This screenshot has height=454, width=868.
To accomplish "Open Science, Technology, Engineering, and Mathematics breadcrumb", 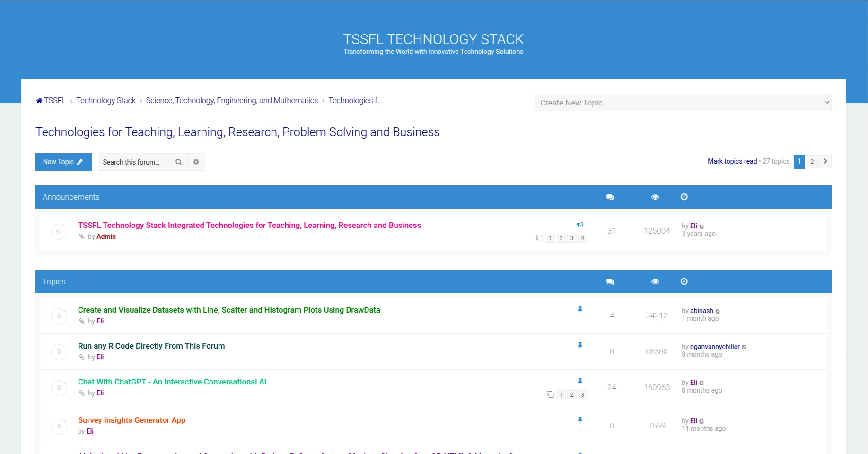I will coord(232,100).
